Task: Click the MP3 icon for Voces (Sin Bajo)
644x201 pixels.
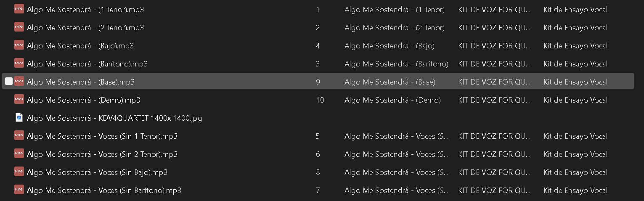Action: click(x=19, y=172)
